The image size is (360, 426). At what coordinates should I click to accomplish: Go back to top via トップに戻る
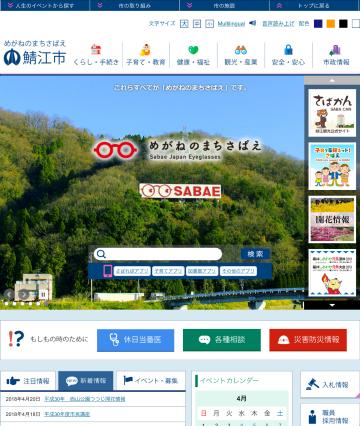[x=315, y=5]
